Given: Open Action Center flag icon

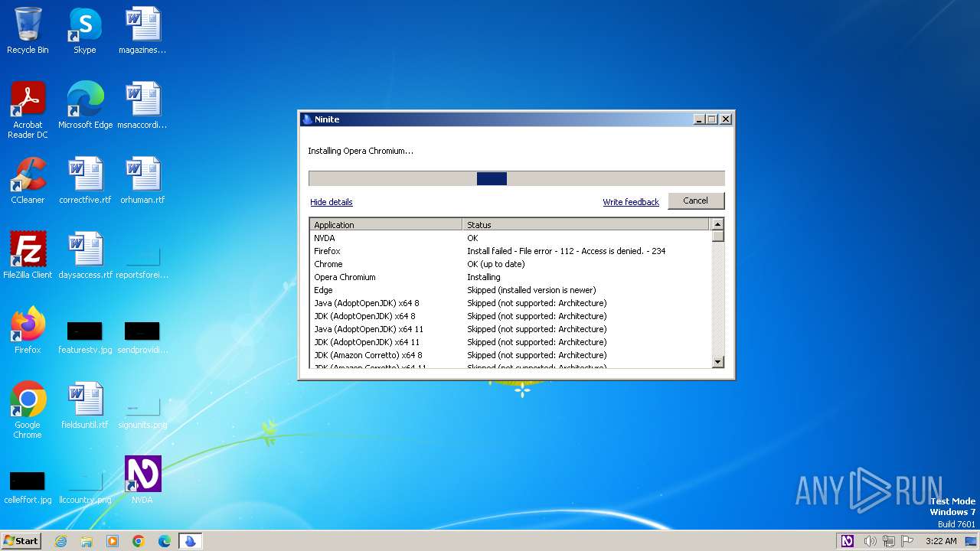Looking at the screenshot, I should pyautogui.click(x=907, y=541).
